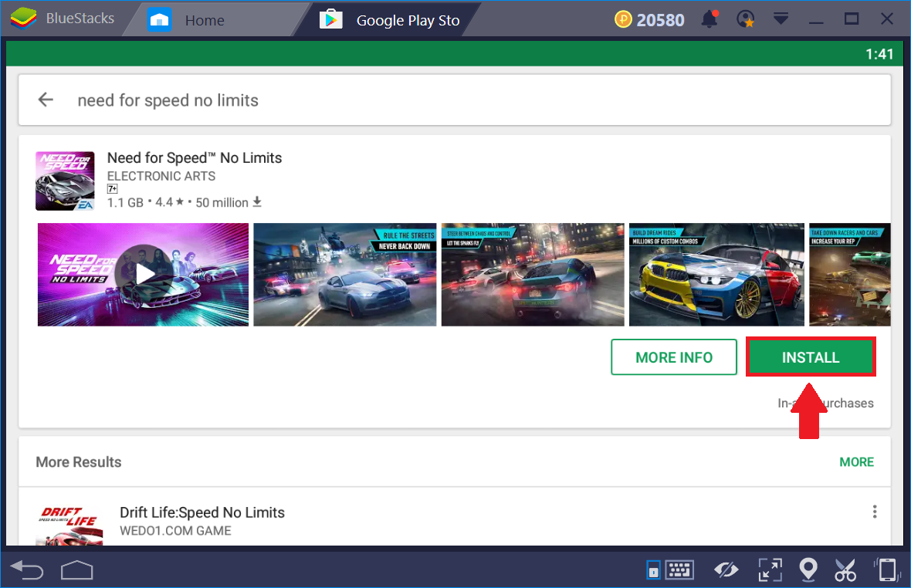Open the Need for Speed™ No Limits title
Image resolution: width=911 pixels, height=588 pixels.
tap(195, 158)
